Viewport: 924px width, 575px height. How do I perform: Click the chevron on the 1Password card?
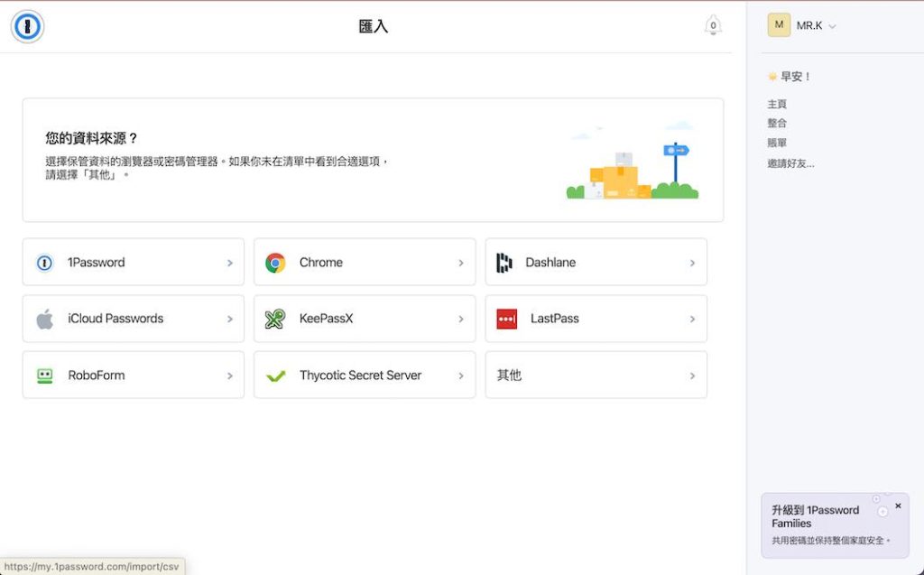pos(230,263)
